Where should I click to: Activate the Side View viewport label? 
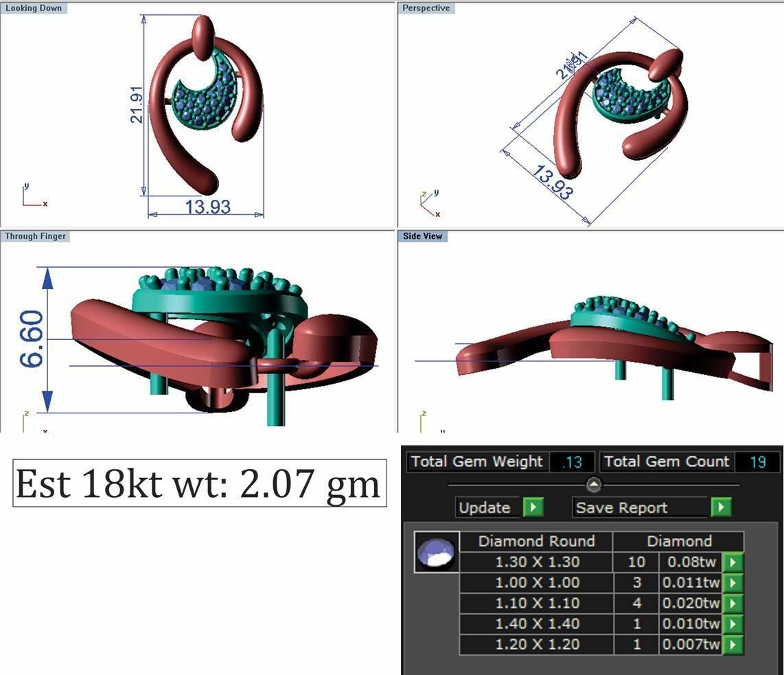click(x=422, y=236)
